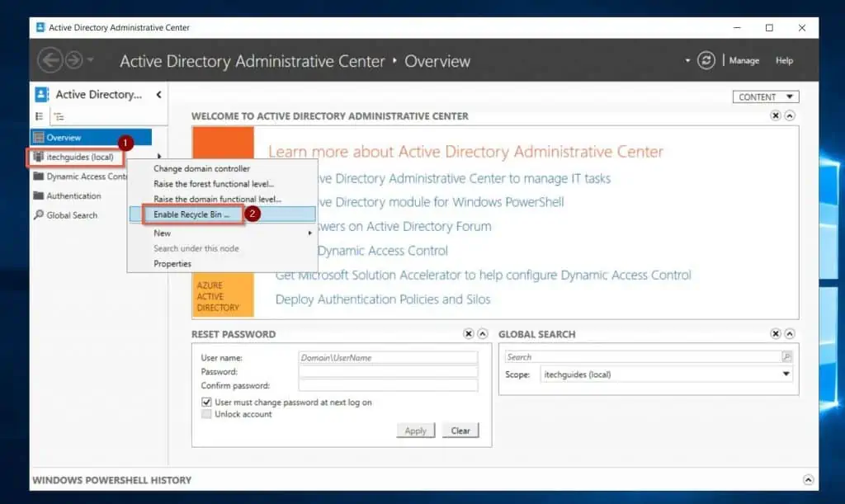Select Properties in the context menu
Image resolution: width=845 pixels, height=504 pixels.
click(172, 264)
